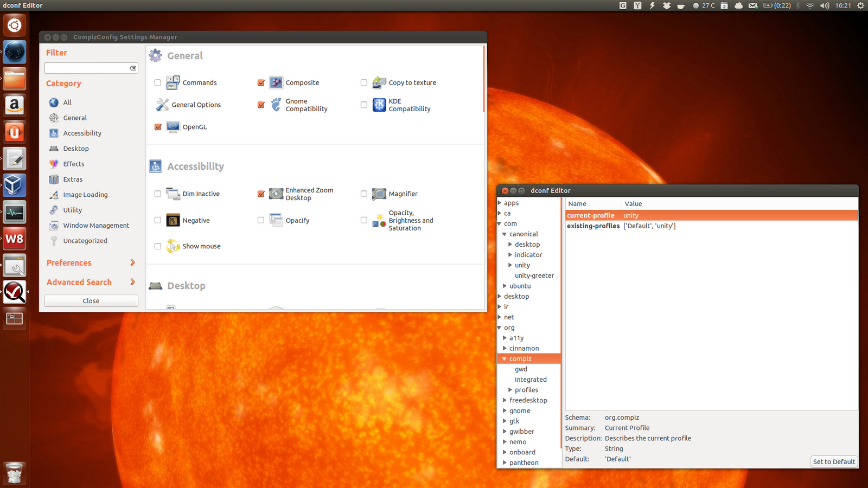Open the Show mouse plugin icon
This screenshot has height=488, width=868.
(x=173, y=246)
